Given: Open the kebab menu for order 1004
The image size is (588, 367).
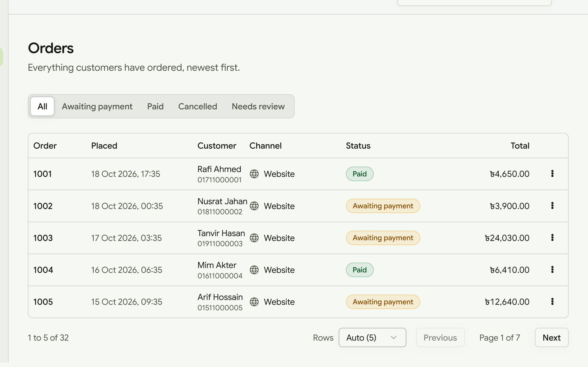Looking at the screenshot, I should pos(552,270).
